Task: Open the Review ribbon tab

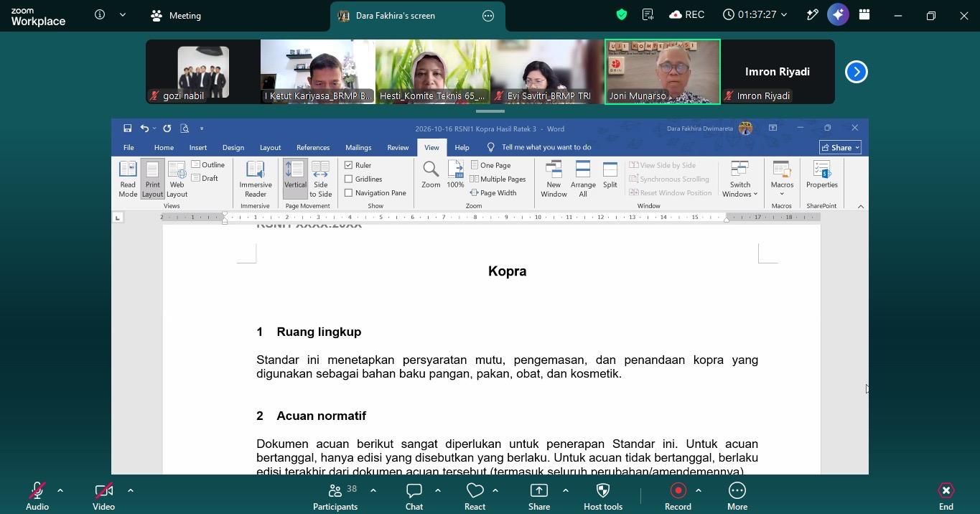Action: (x=398, y=147)
